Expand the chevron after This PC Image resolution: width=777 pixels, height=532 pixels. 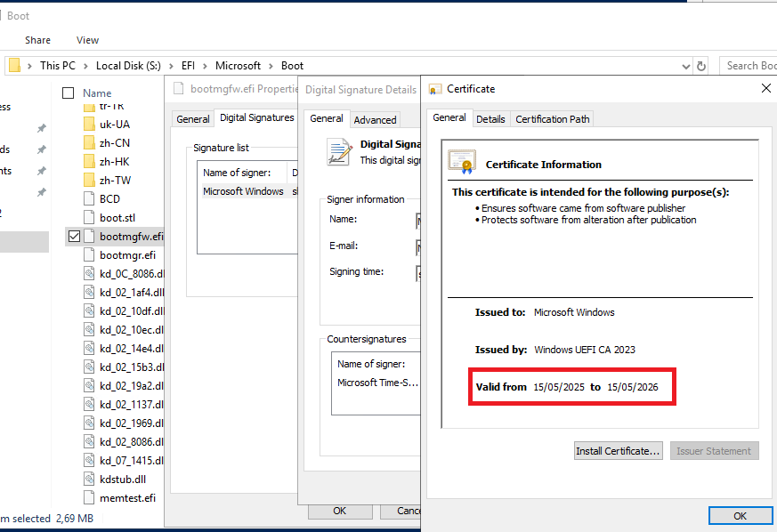click(85, 66)
